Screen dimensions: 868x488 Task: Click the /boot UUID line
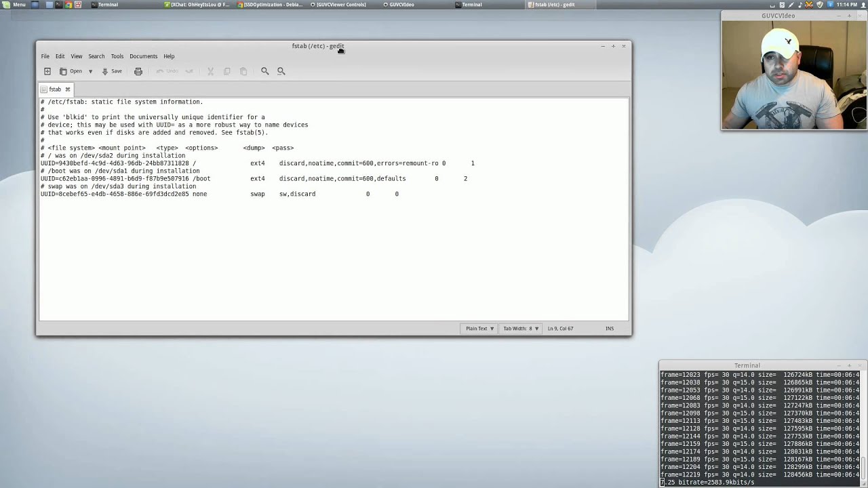pos(254,179)
